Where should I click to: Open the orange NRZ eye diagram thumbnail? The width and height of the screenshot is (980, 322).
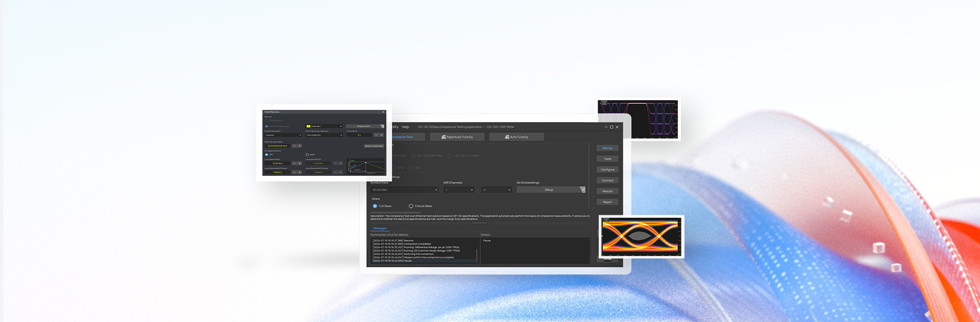point(642,237)
